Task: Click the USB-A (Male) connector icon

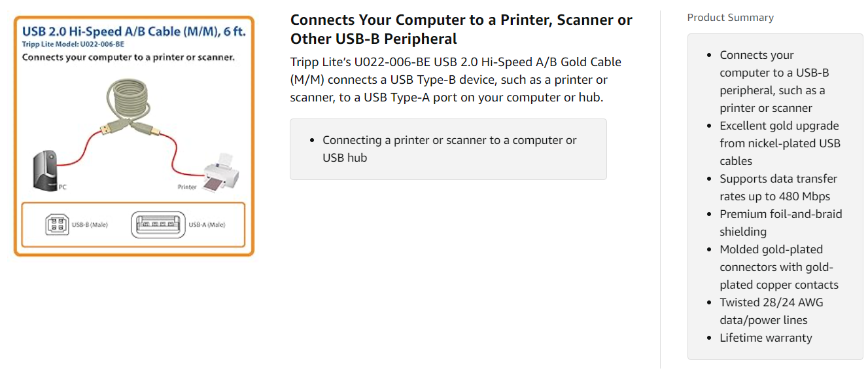Action: [x=158, y=225]
